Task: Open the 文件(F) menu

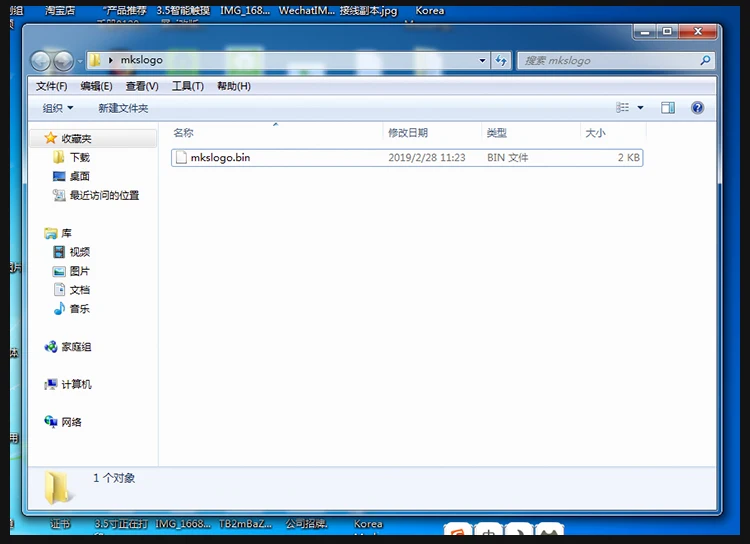Action: coord(51,86)
